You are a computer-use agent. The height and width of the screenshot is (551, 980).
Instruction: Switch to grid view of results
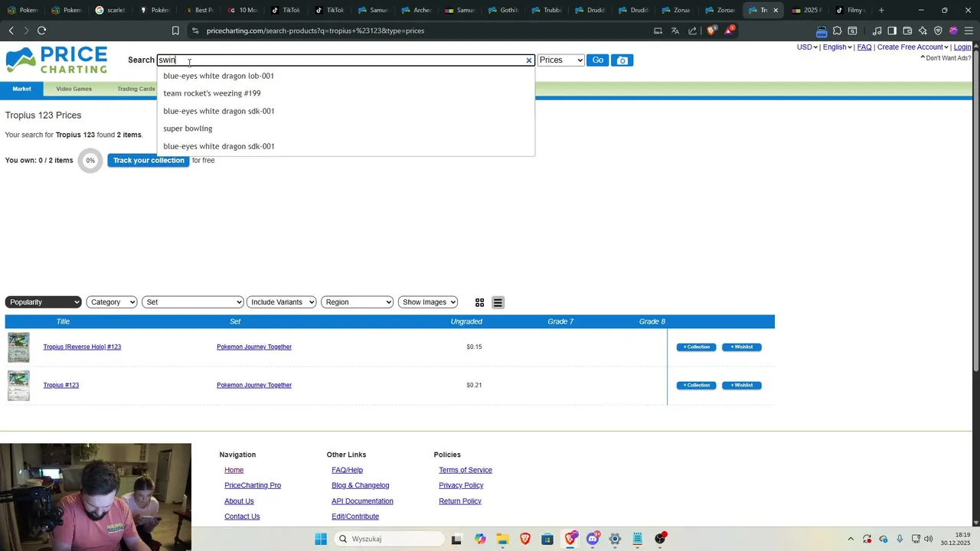[480, 302]
